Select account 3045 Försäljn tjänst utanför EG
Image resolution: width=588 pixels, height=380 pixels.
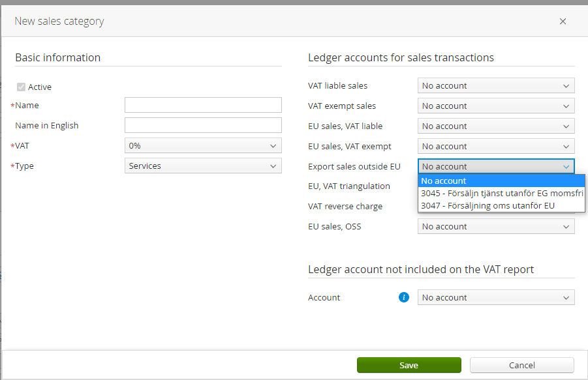501,194
